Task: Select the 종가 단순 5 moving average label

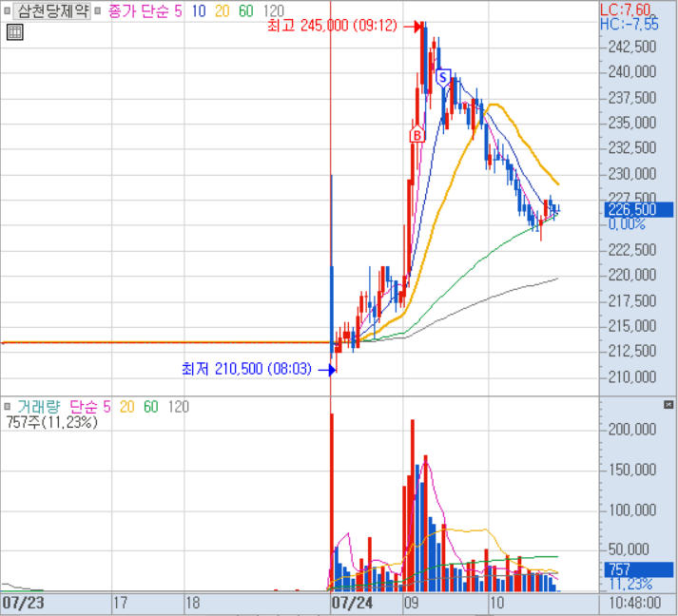Action: coord(147,10)
